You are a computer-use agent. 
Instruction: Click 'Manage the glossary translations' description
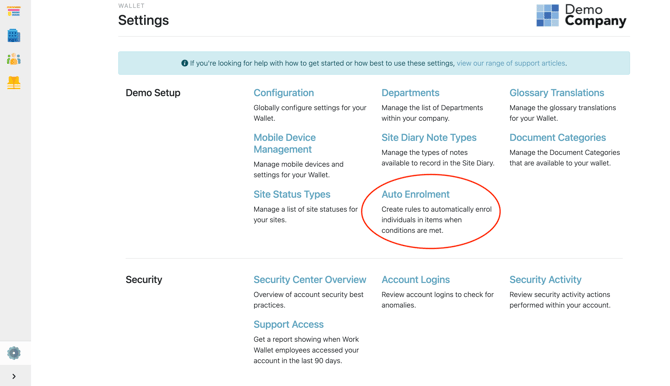563,113
